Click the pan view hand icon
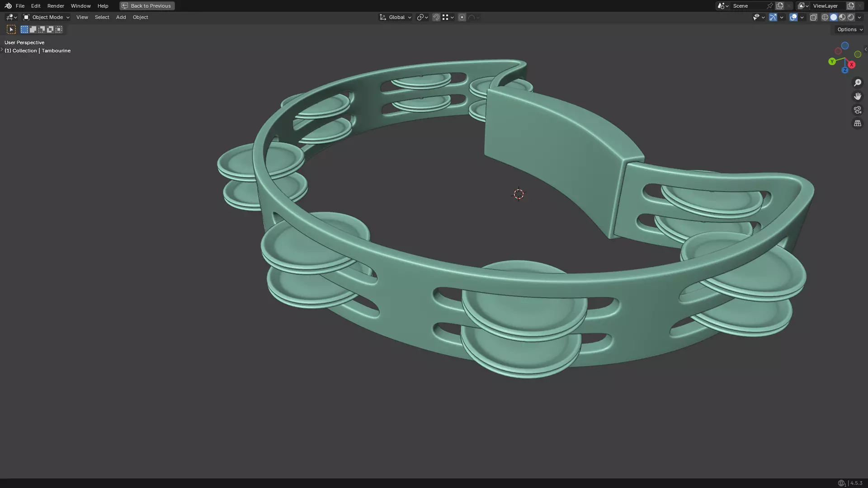 tap(858, 96)
